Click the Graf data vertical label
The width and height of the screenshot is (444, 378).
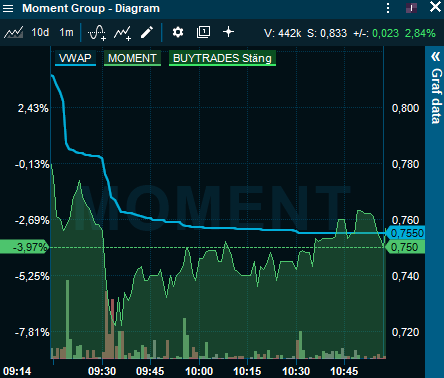pos(436,96)
